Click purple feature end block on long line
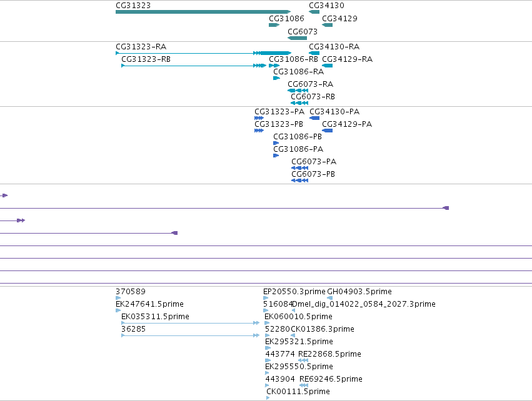Viewport: 532px width, 401px height. [x=446, y=208]
